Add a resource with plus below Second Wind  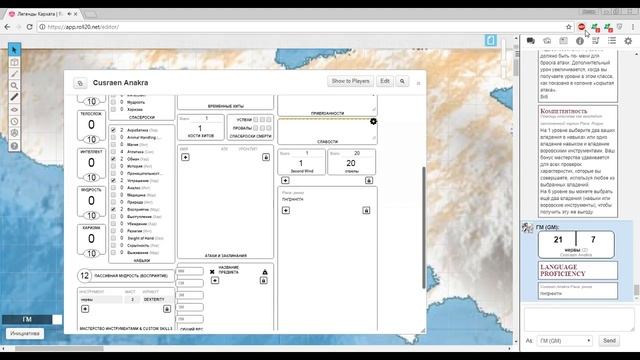click(285, 180)
